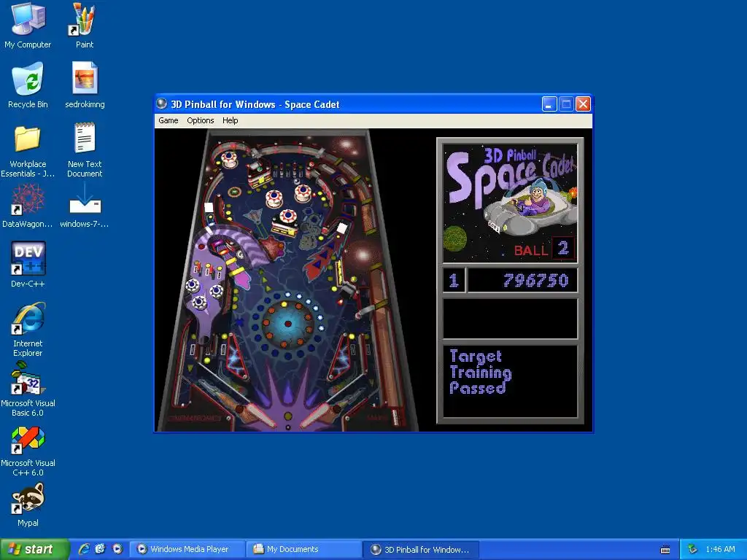
Task: Switch to Windows Media Player taskbar button
Action: coord(187,549)
